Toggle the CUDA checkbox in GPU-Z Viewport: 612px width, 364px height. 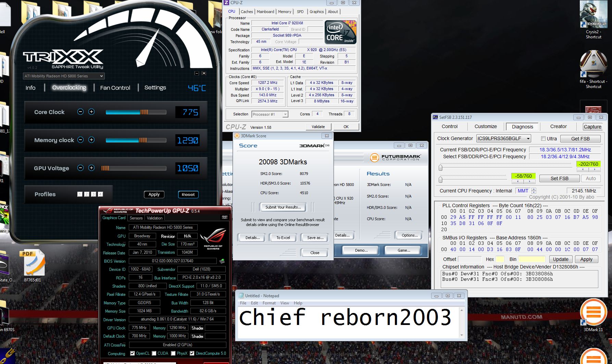(x=154, y=353)
